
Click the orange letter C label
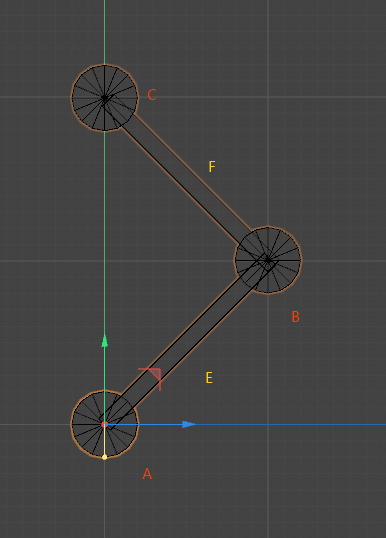pyautogui.click(x=152, y=95)
